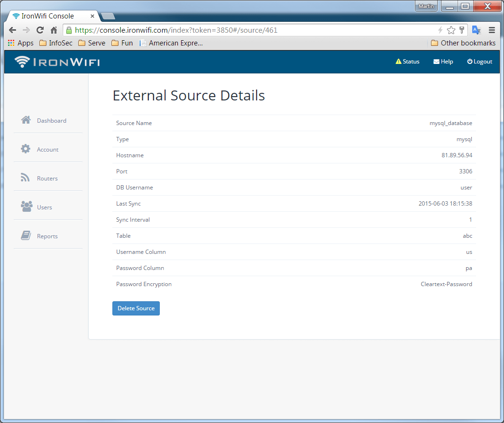Image resolution: width=504 pixels, height=423 pixels.
Task: Click the Password Column label
Action: (x=140, y=268)
